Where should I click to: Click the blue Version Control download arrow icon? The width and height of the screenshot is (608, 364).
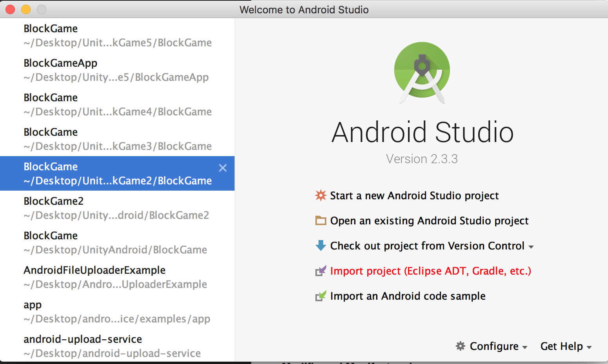pos(321,246)
